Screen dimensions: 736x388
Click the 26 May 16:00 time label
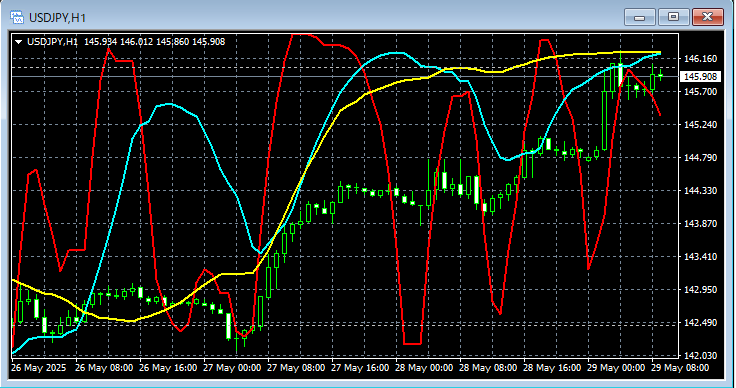tap(168, 367)
